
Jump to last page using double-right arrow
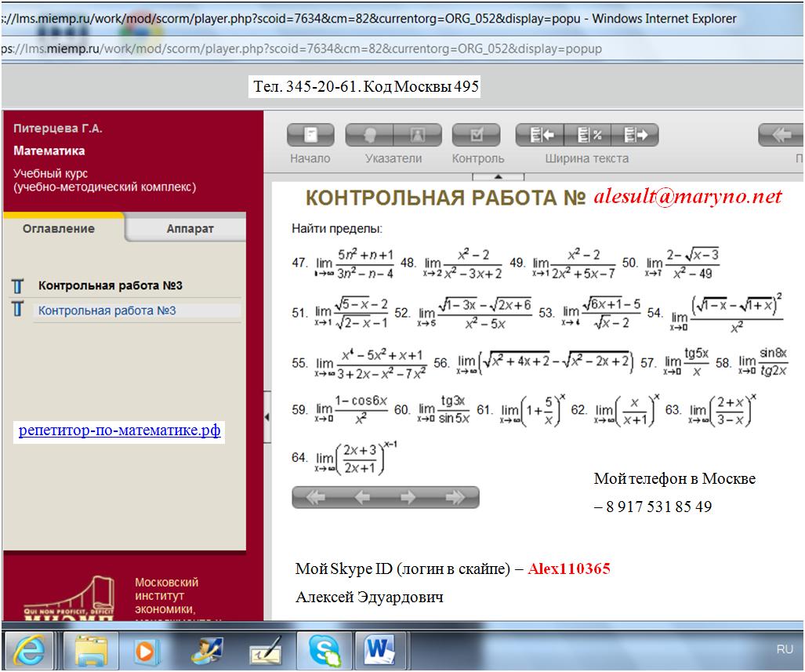click(x=455, y=497)
